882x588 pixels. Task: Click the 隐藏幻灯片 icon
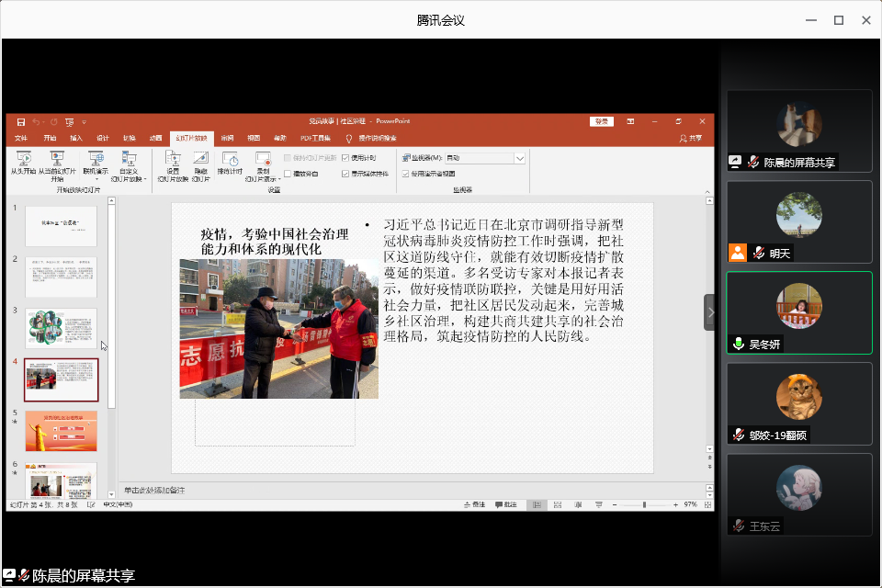pyautogui.click(x=200, y=158)
